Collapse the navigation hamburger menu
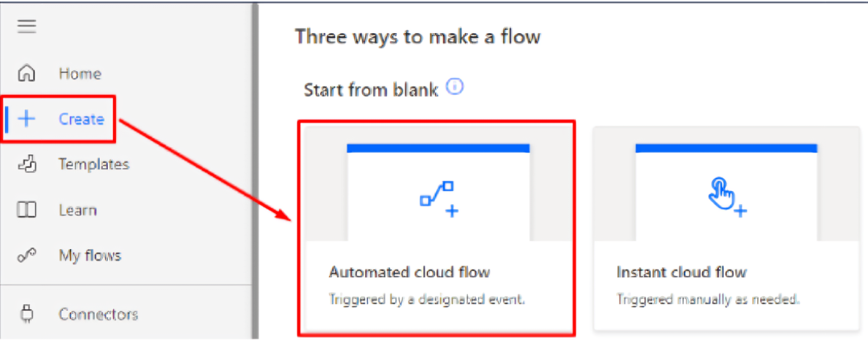Image resolution: width=868 pixels, height=349 pixels. click(26, 26)
